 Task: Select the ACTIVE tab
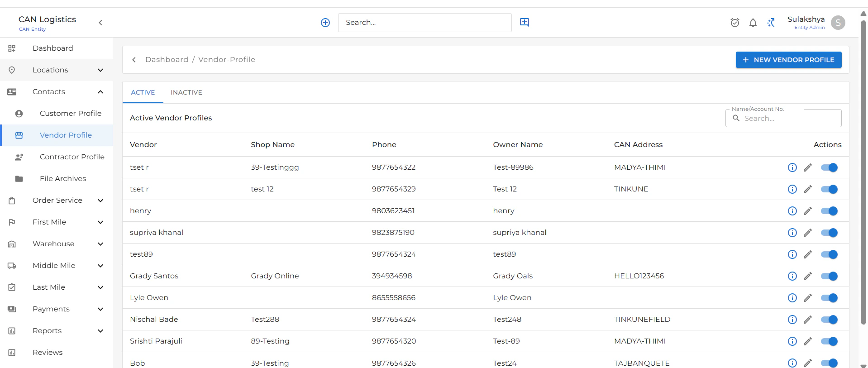point(143,92)
